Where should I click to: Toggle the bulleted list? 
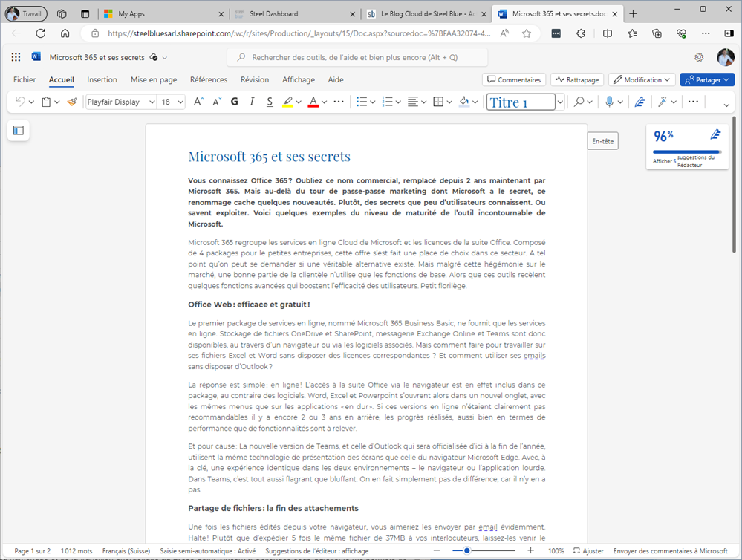pyautogui.click(x=362, y=102)
